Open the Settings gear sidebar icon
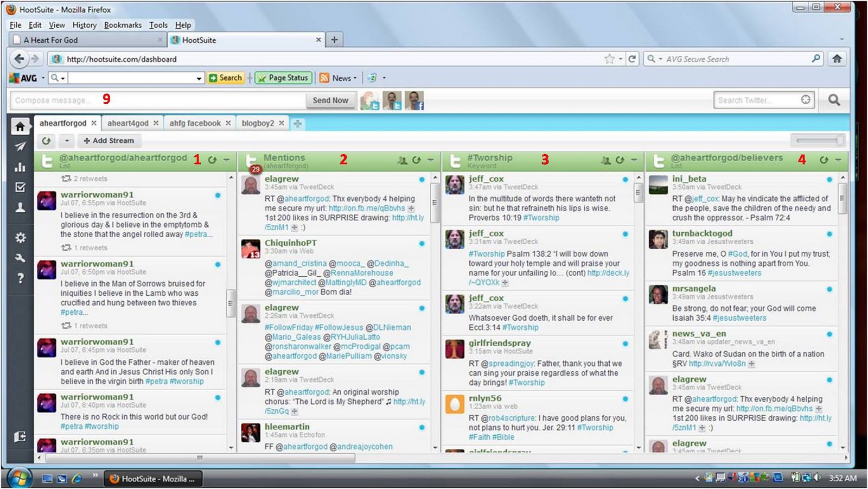Image resolution: width=868 pixels, height=489 pixels. [x=20, y=238]
